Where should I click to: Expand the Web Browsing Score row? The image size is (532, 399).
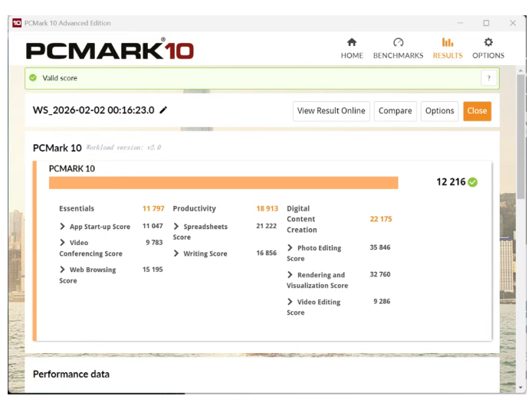point(63,270)
